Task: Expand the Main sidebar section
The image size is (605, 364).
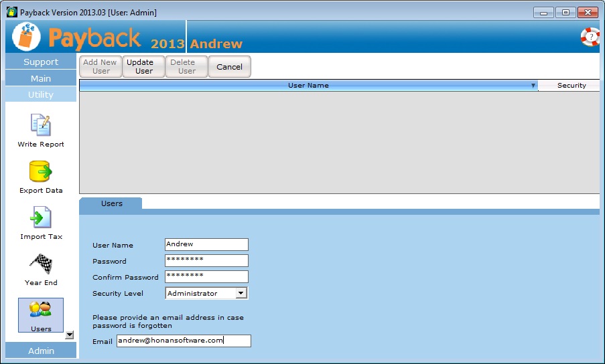Action: [41, 78]
